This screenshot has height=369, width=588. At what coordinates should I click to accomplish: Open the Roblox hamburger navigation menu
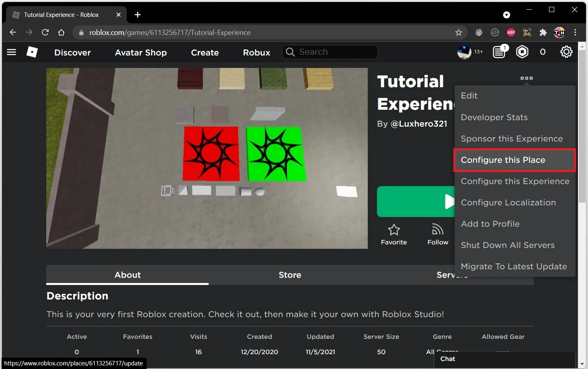tap(12, 52)
